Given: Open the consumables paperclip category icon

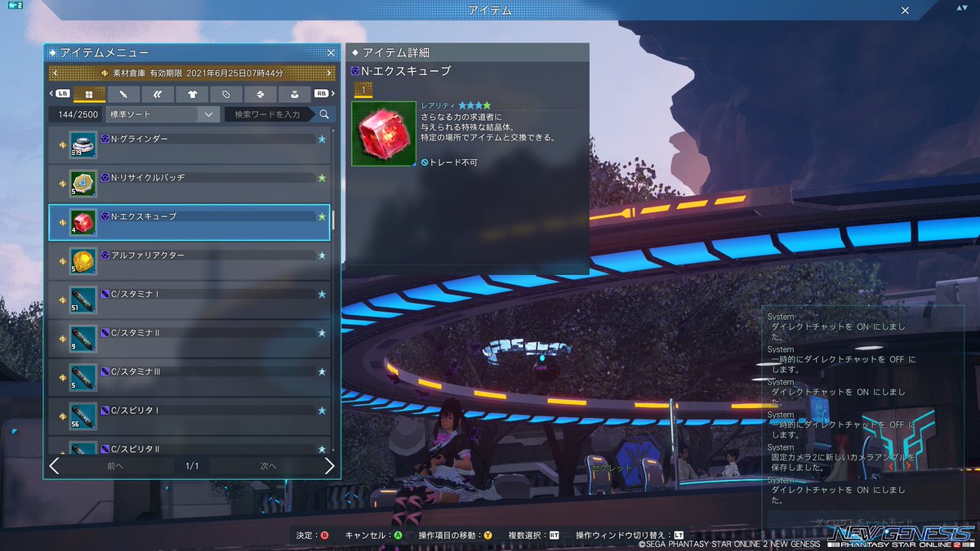Looking at the screenshot, I should 226,94.
